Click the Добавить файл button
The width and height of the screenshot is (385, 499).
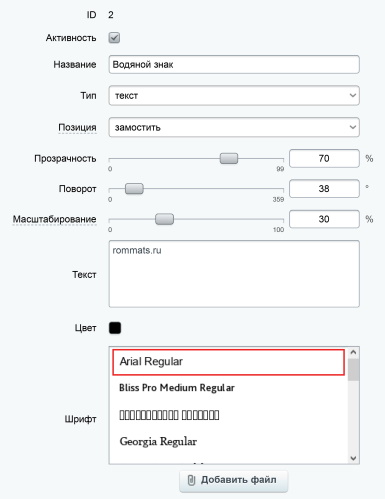[x=233, y=481]
